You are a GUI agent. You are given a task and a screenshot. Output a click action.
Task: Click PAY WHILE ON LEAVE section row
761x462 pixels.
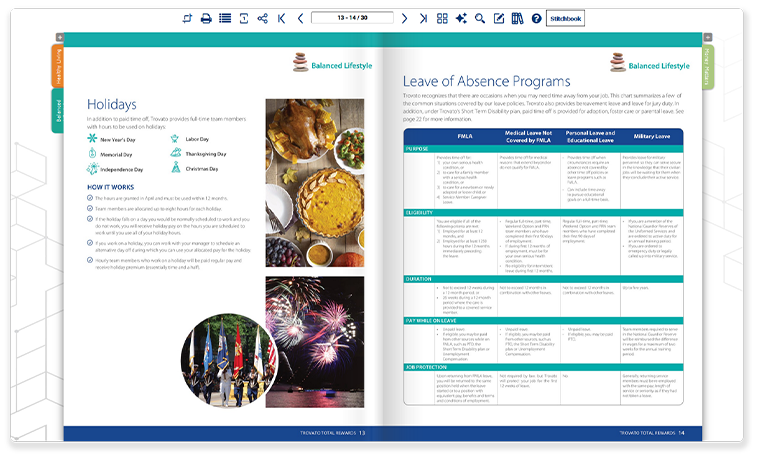(x=543, y=321)
